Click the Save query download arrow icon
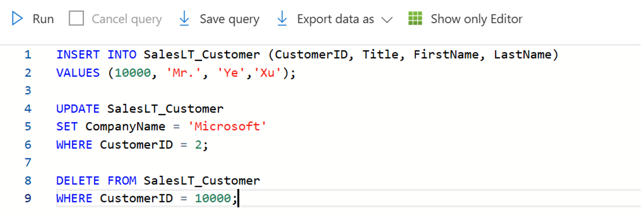644x215 pixels. (x=184, y=19)
